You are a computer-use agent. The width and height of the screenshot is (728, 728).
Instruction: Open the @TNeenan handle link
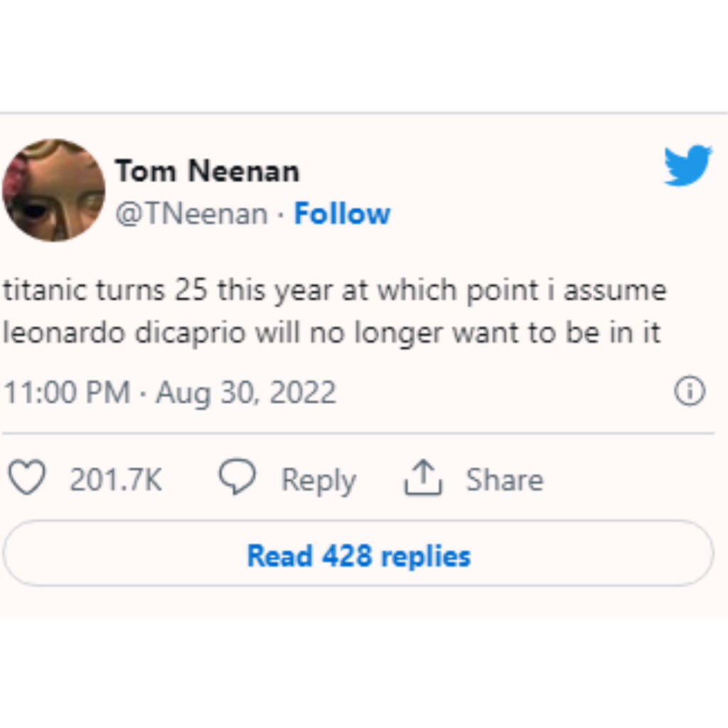tap(192, 213)
